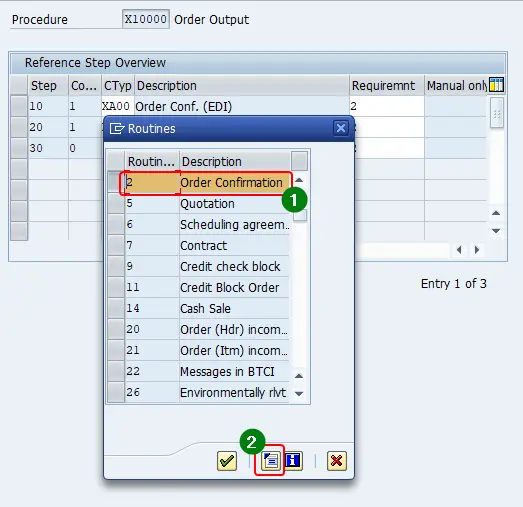This screenshot has width=523, height=507.
Task: Click the Routines dialog title icon
Action: 117,128
